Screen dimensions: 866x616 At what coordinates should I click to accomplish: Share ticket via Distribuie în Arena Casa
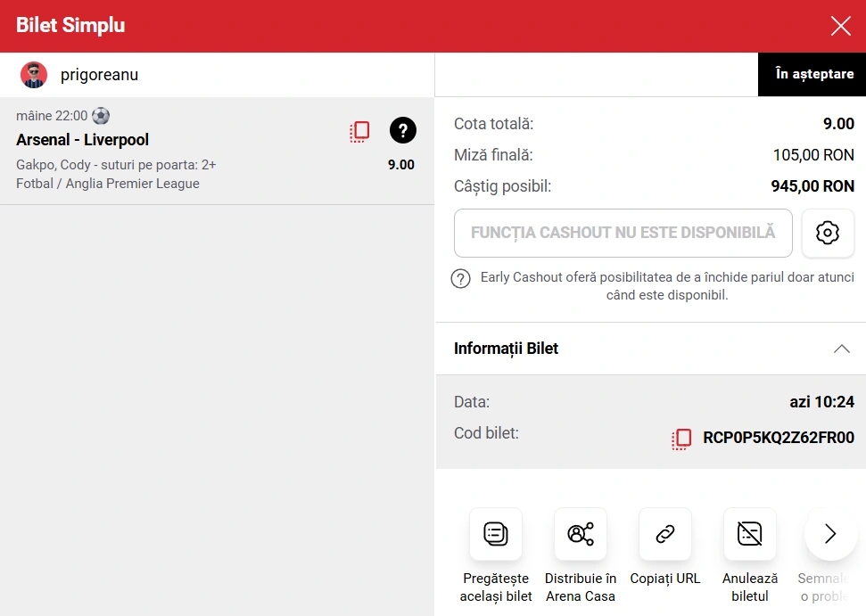click(581, 534)
